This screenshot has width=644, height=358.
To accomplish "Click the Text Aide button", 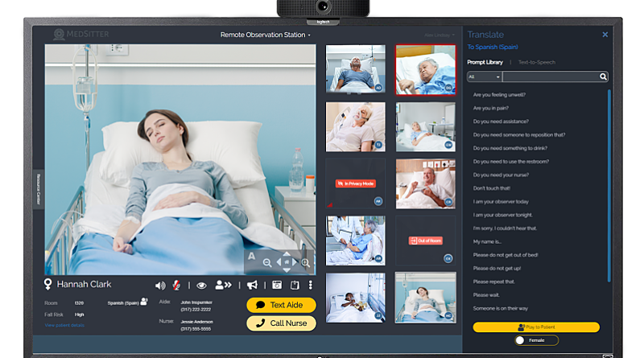I will (281, 305).
